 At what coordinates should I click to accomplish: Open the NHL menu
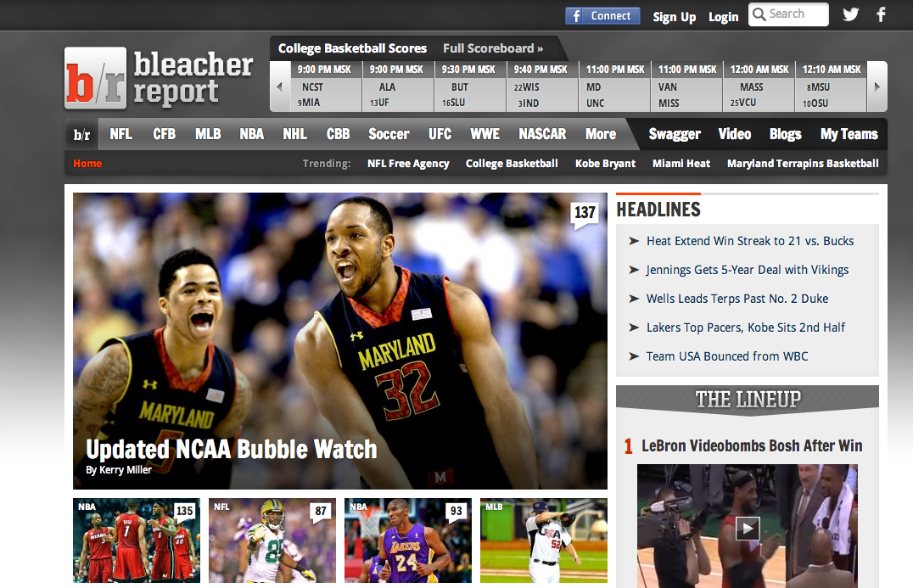pos(294,134)
